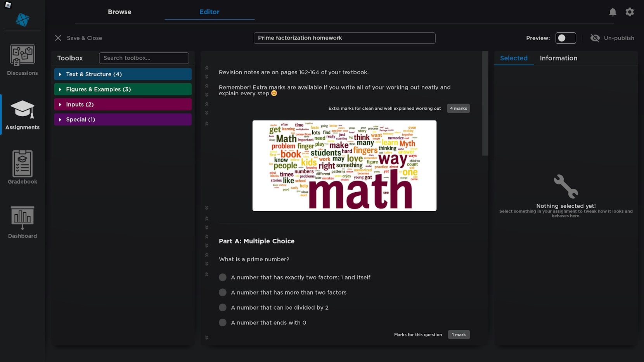Image resolution: width=644 pixels, height=362 pixels.
Task: Click the 4 marks badge
Action: [x=458, y=109]
